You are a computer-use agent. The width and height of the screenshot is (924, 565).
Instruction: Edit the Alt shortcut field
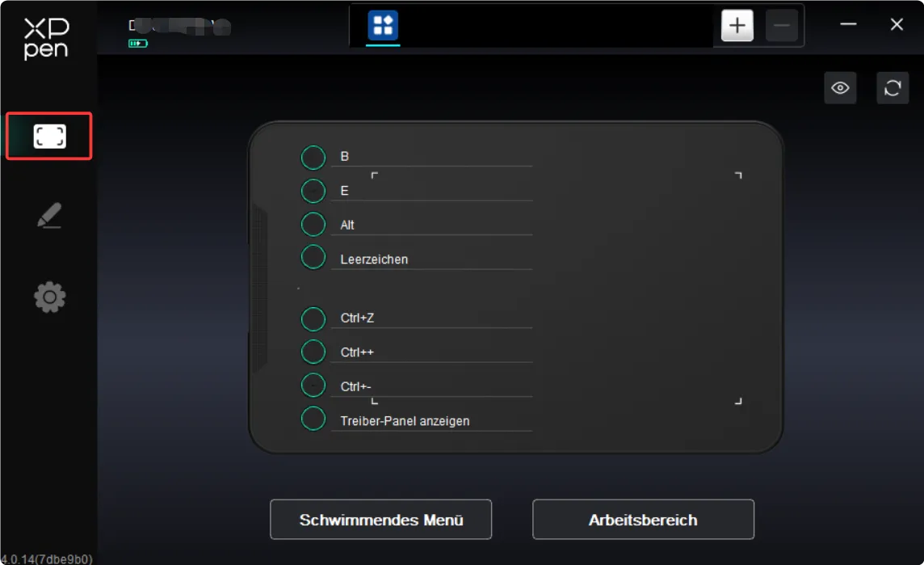tap(431, 226)
